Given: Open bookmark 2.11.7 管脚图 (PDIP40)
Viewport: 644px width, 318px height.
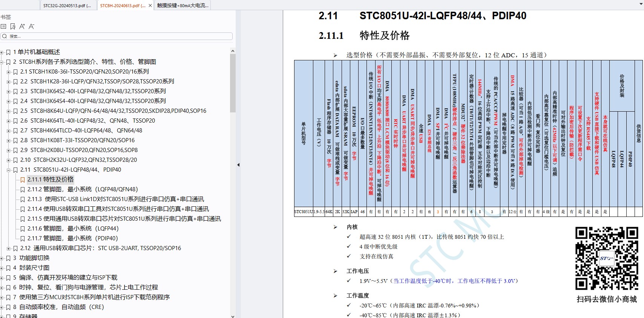Looking at the screenshot, I should click(x=72, y=238).
